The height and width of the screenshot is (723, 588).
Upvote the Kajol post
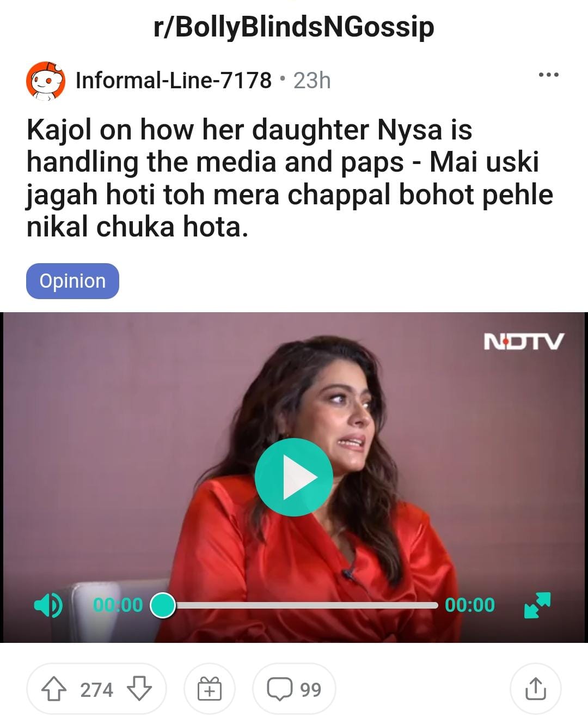point(53,689)
